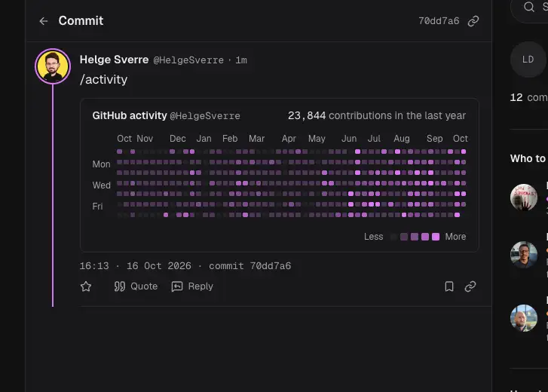The image size is (548, 392).
Task: Copy commit link icon next to 70dd7a6
Action: click(473, 21)
